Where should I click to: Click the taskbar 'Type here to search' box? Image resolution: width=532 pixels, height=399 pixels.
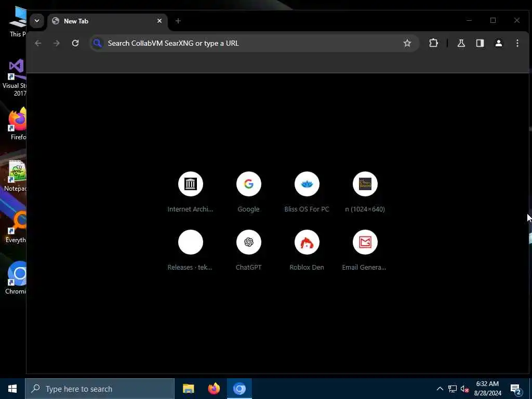tap(99, 389)
